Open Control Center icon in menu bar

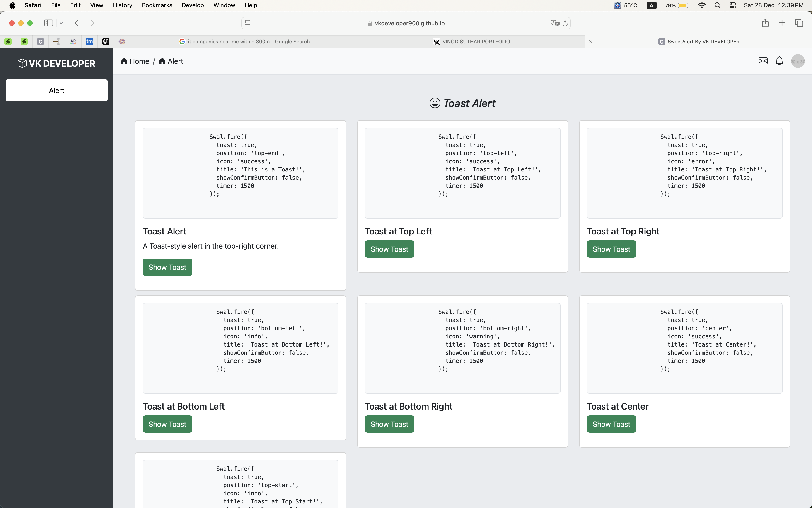coord(733,5)
